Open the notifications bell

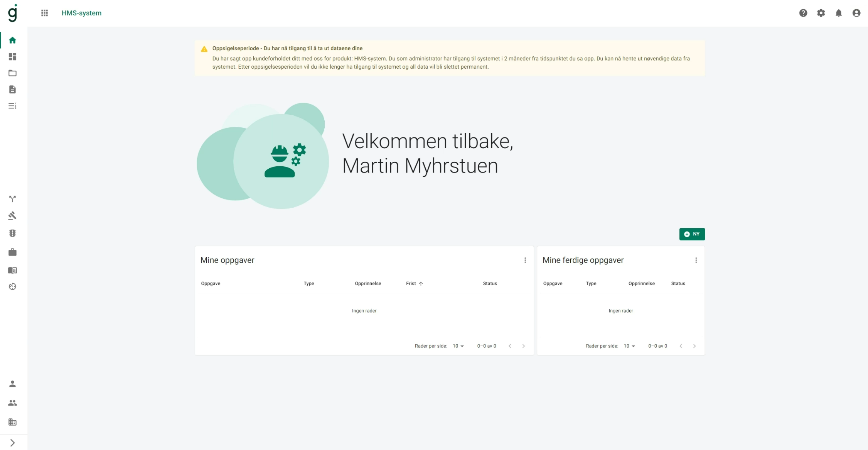click(839, 13)
